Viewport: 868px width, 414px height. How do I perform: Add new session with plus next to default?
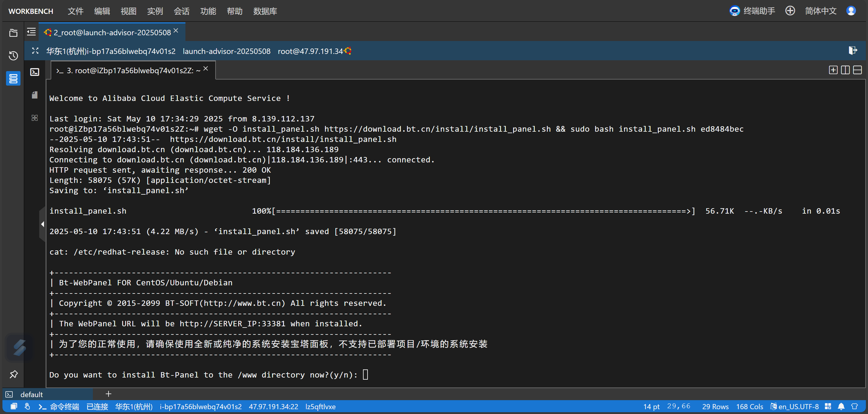pyautogui.click(x=108, y=394)
